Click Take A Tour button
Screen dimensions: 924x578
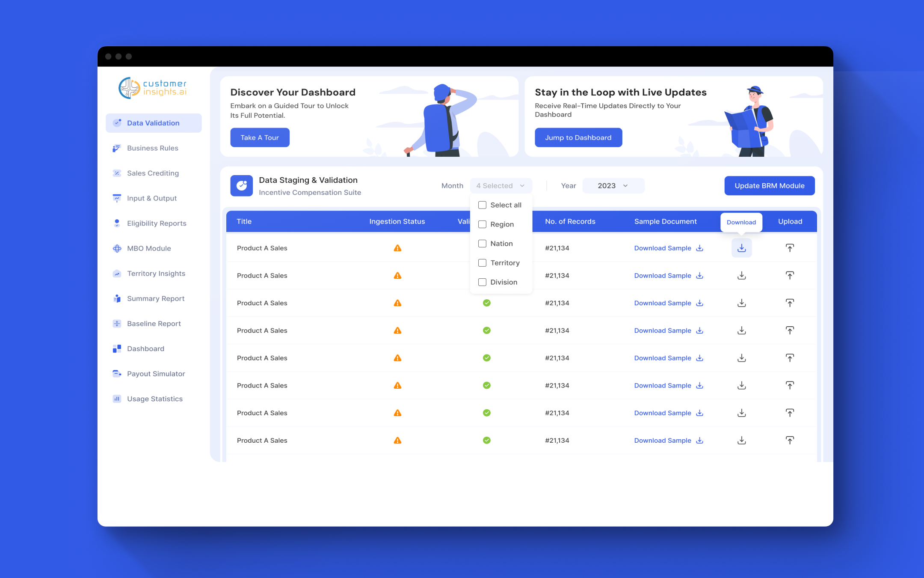[260, 137]
